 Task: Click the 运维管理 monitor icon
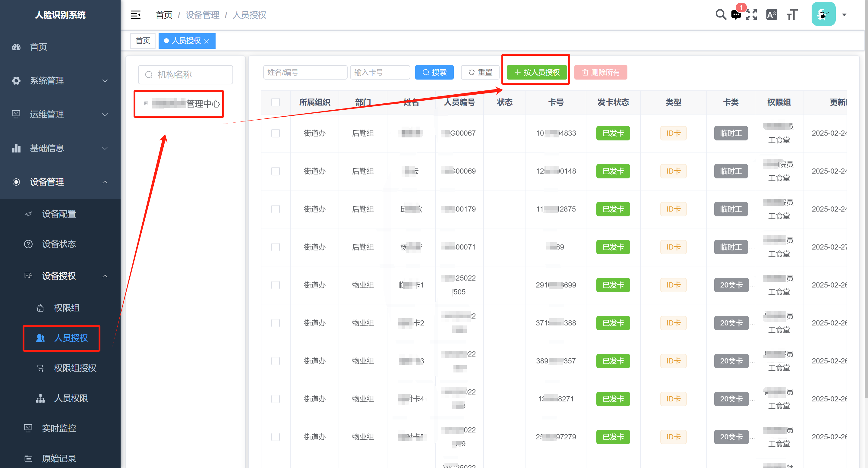pyautogui.click(x=16, y=115)
